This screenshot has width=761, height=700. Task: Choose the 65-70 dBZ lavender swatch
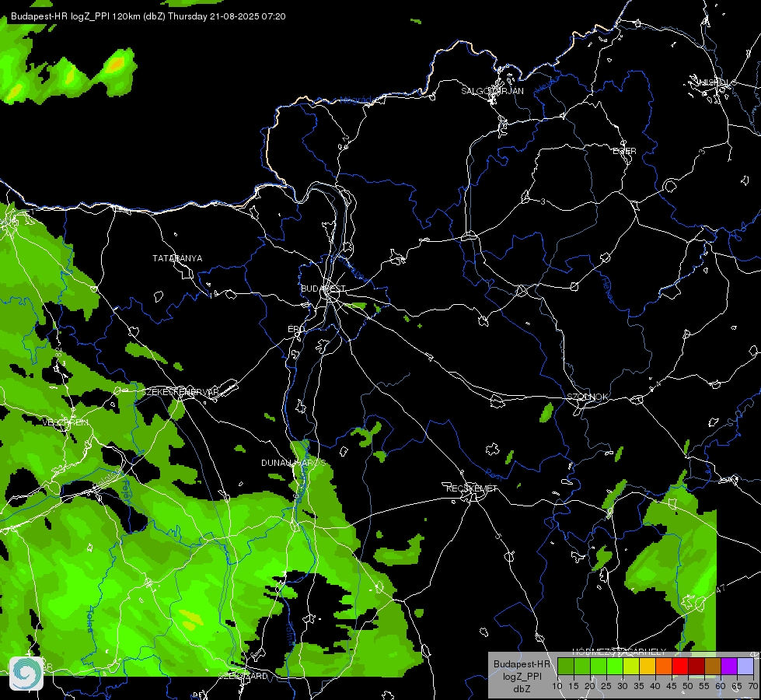(745, 666)
